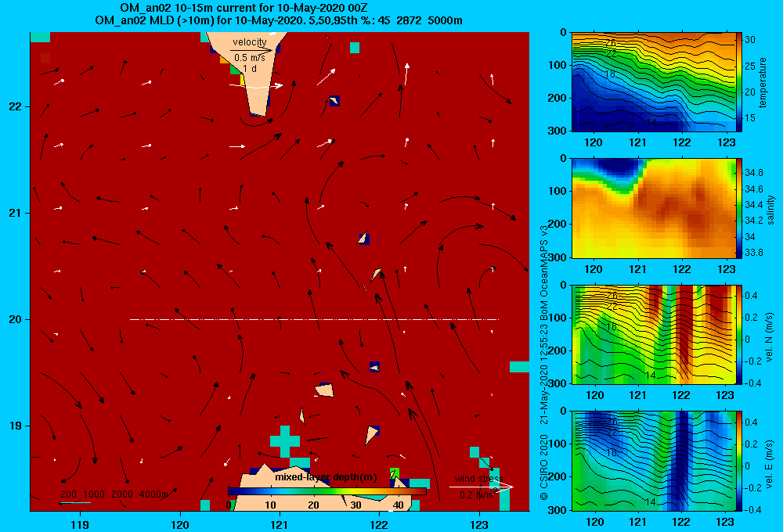The width and height of the screenshot is (783, 532).
Task: Click the vertical "temperature" axis label
Action: click(x=763, y=83)
